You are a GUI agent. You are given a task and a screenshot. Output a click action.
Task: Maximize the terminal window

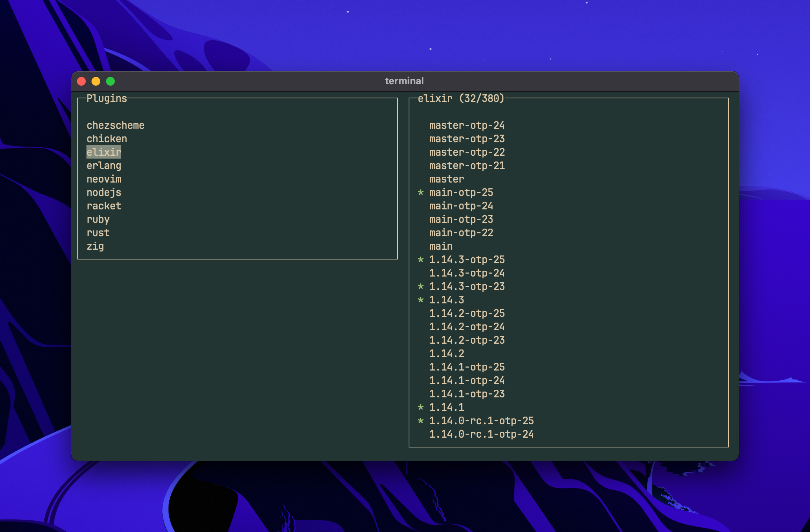(x=110, y=81)
